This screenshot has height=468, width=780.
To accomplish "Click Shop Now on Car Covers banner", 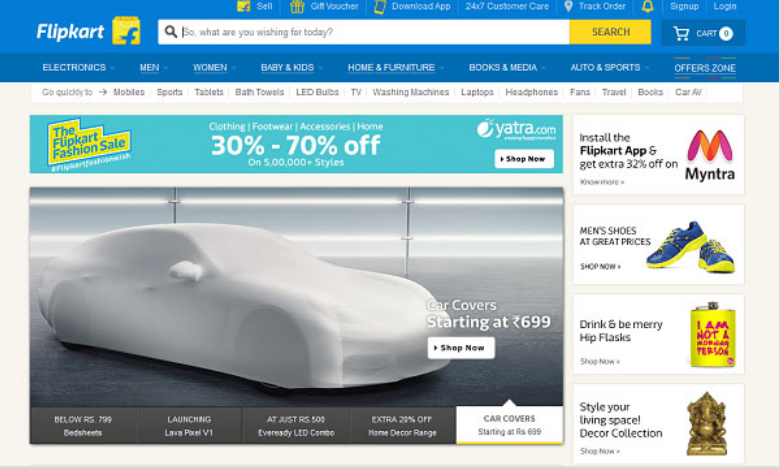I will pos(461,348).
